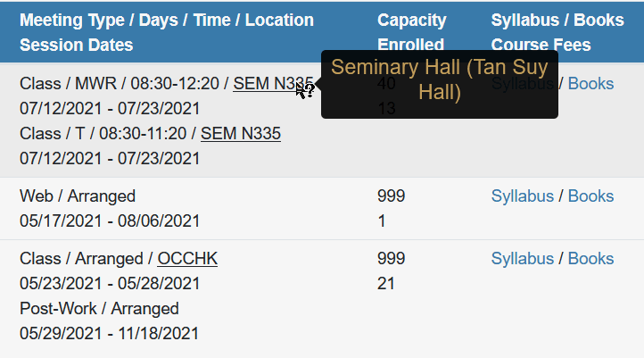Viewport: 644px width, 358px height.
Task: Select the Post-Work / Arranged meeting text
Action: [x=99, y=309]
